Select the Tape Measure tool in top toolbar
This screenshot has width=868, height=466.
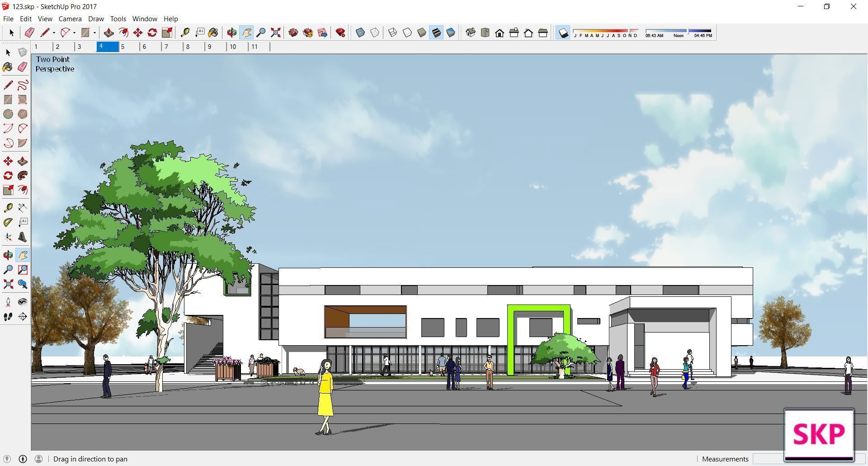tap(185, 33)
